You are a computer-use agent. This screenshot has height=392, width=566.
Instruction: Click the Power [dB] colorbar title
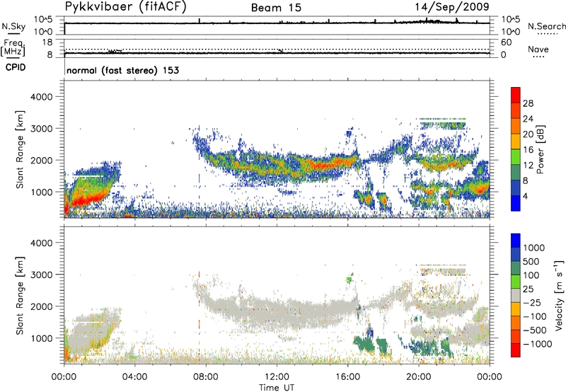pos(540,149)
